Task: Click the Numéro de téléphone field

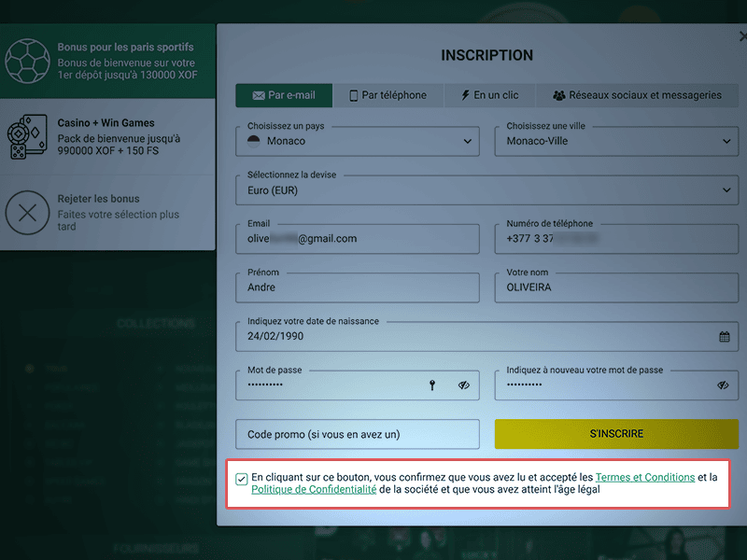Action: (616, 239)
